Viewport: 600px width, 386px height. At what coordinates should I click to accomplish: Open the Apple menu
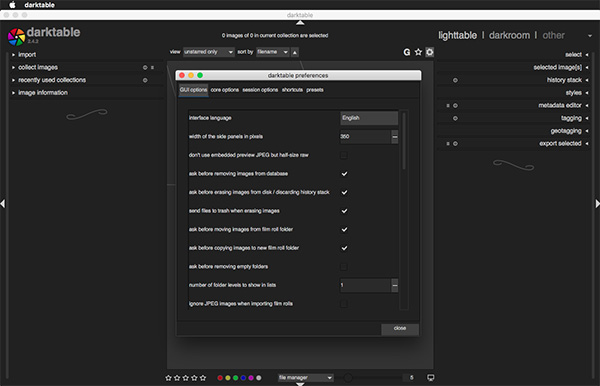click(12, 5)
